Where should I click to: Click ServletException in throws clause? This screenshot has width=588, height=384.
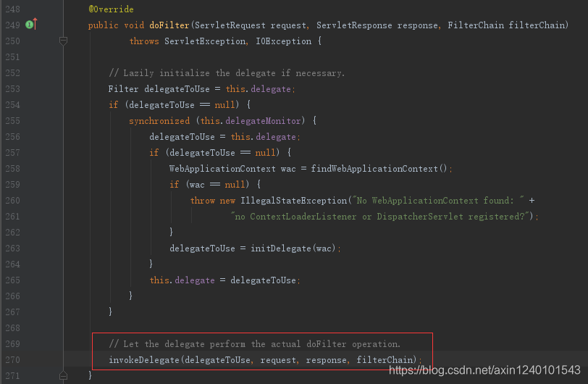(205, 41)
